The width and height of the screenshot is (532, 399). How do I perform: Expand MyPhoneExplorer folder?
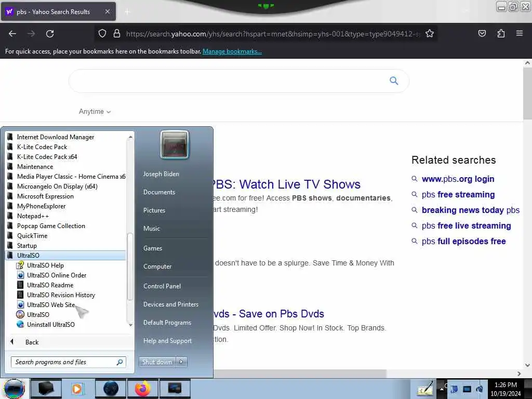[x=66, y=206]
